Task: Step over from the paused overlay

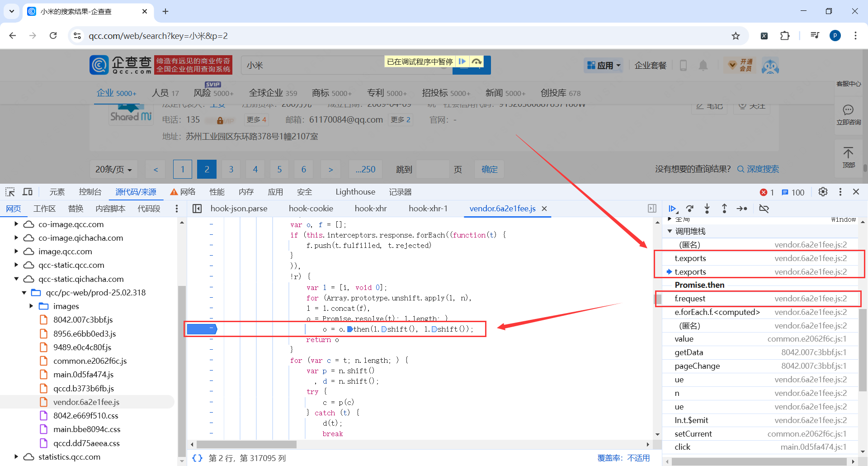Action: pos(476,62)
